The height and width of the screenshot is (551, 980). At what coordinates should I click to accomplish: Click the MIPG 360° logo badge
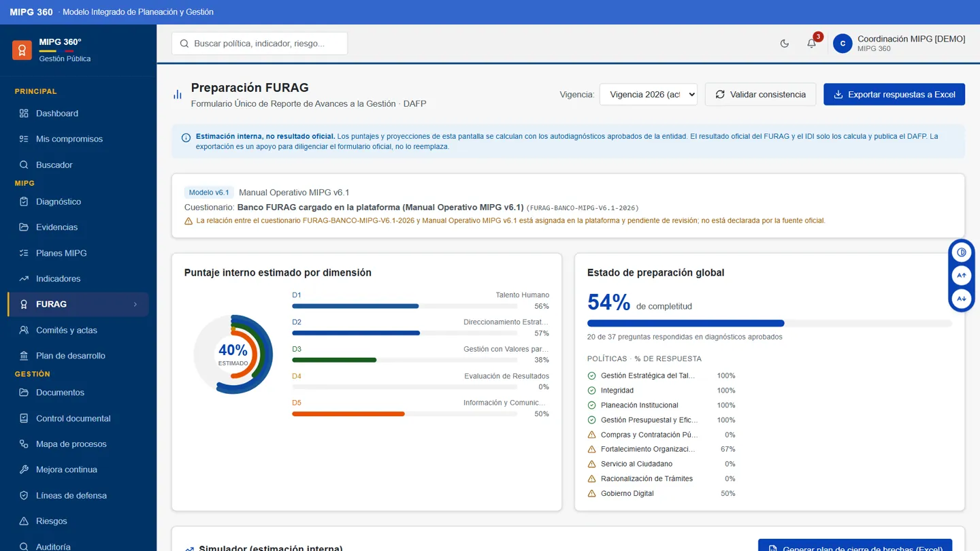coord(22,50)
